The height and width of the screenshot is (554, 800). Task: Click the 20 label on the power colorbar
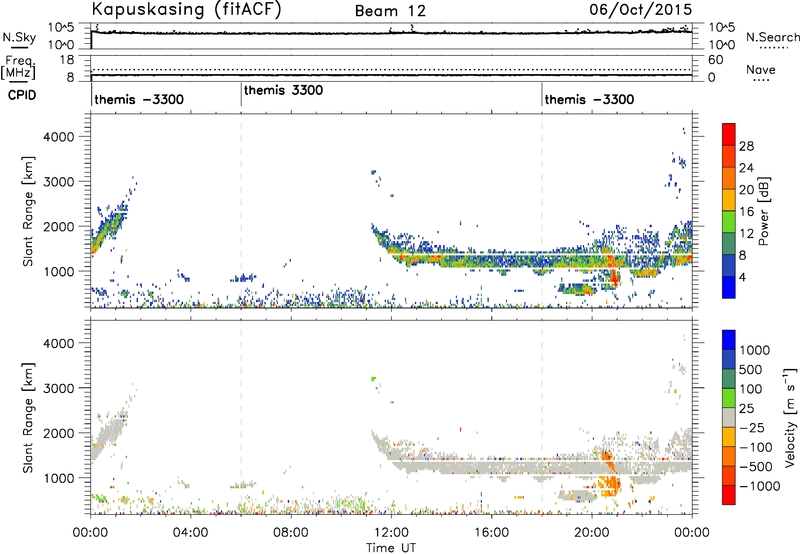click(x=746, y=190)
